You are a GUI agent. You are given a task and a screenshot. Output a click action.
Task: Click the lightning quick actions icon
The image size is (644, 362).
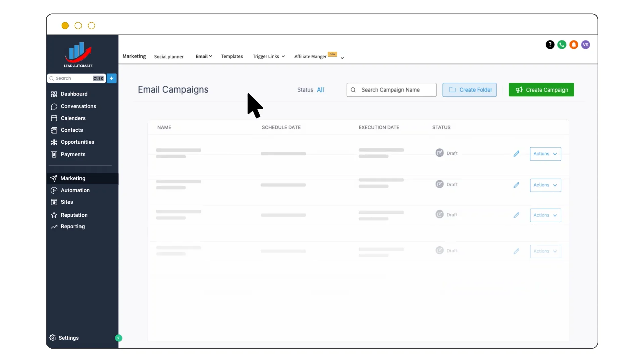tap(112, 78)
